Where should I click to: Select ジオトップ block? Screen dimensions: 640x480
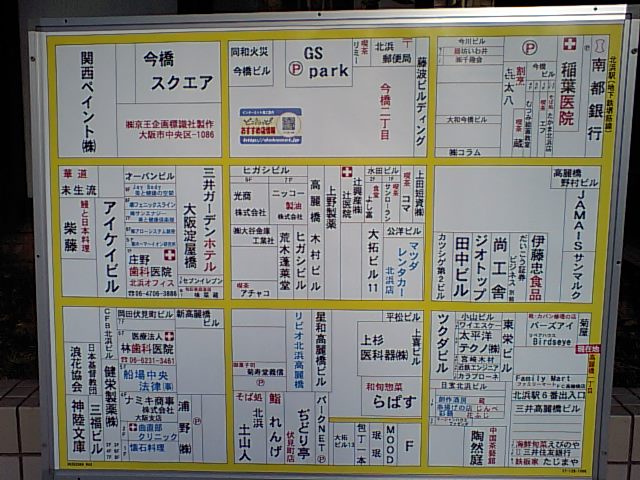[481, 267]
